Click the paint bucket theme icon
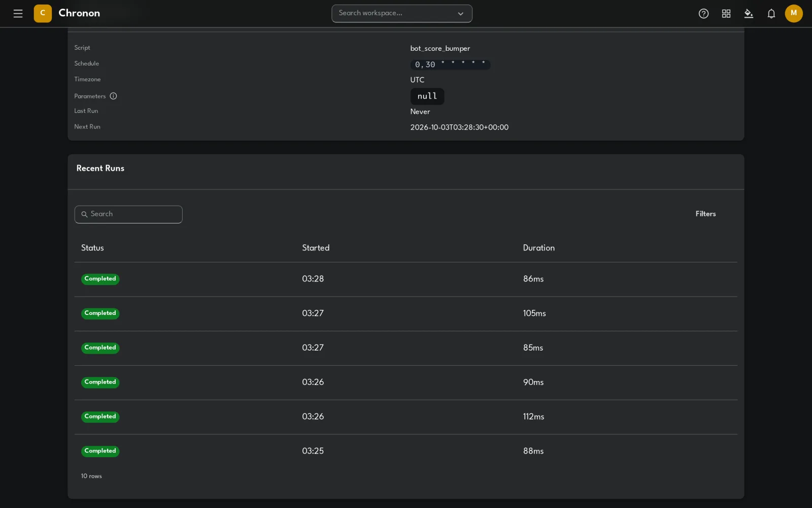Screen dimensions: 812x508 tap(749, 14)
